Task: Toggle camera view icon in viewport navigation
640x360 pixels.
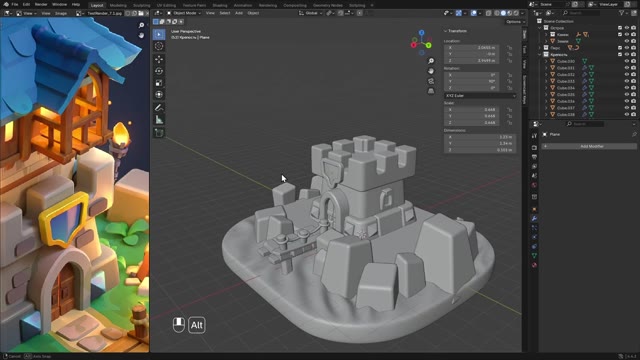Action: [431, 81]
